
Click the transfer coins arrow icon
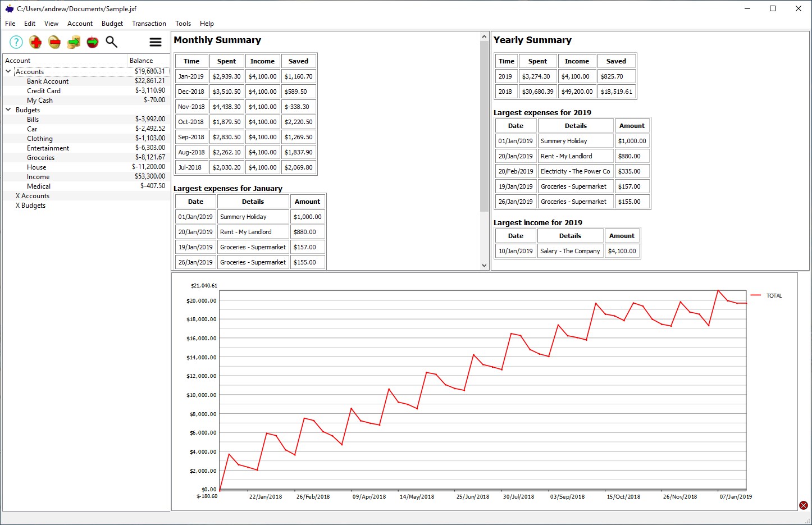pyautogui.click(x=74, y=42)
